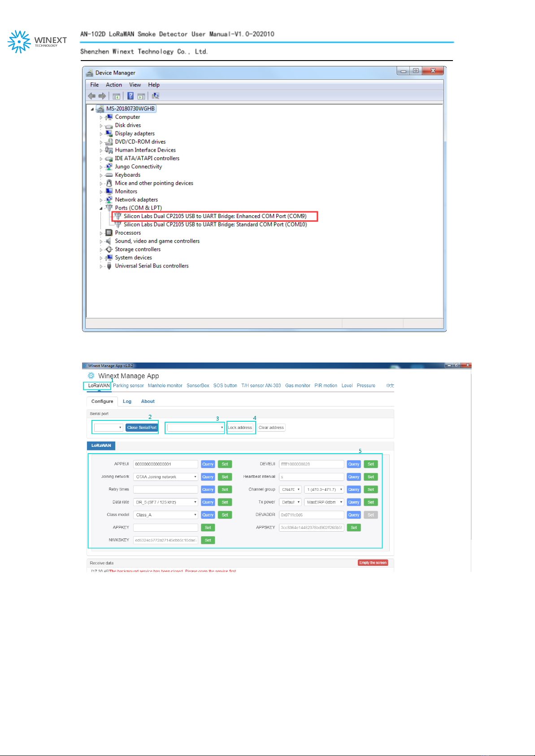Screen dimensions: 535x756
Task: Click the Help icon in Device Manager toolbar
Action: 130,96
